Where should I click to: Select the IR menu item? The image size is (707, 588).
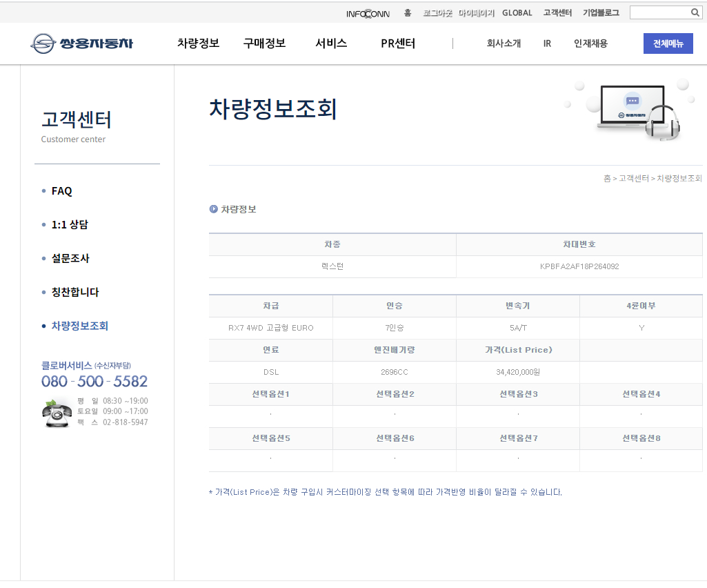pos(547,43)
